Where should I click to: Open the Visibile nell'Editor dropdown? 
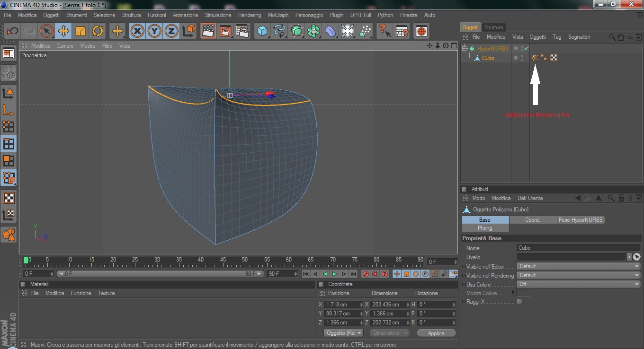coord(578,266)
